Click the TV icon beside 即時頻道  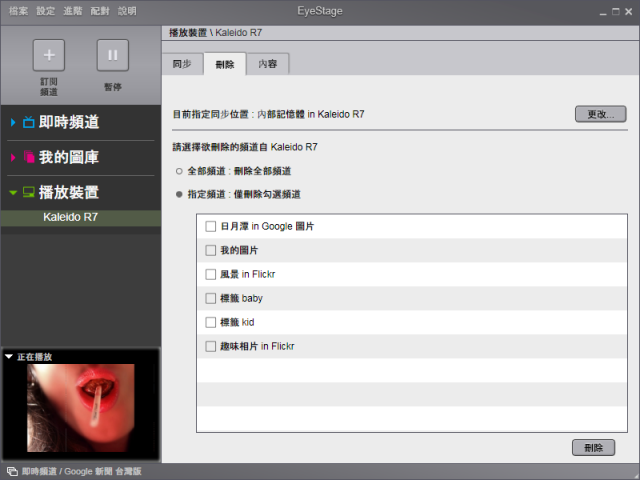28,122
